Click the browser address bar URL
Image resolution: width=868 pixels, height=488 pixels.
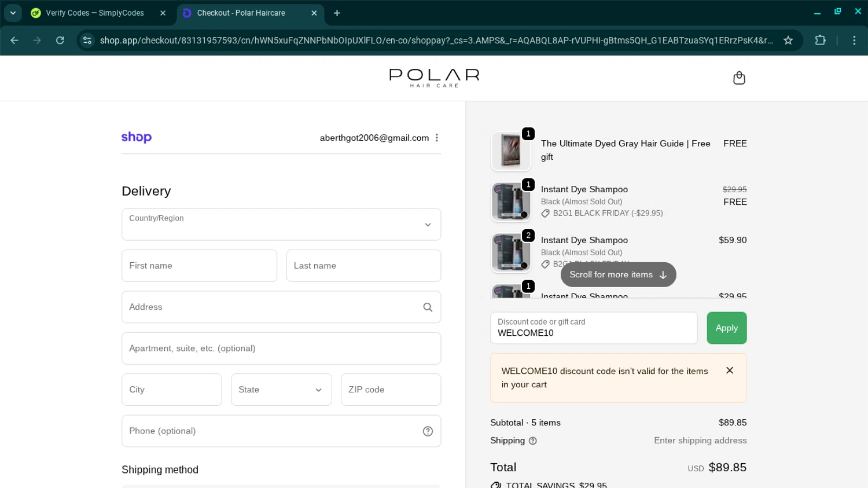click(x=436, y=41)
